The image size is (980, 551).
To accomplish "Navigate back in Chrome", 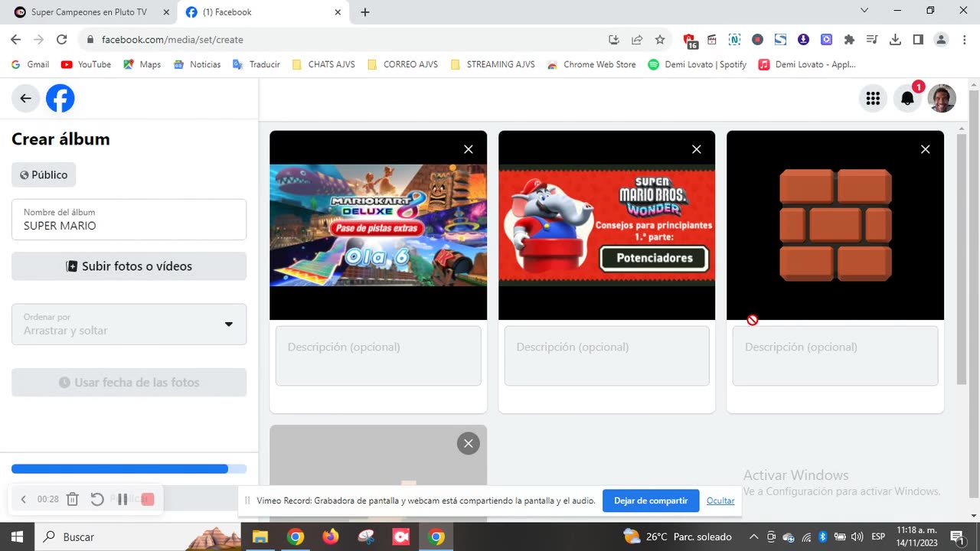I will coord(16,40).
